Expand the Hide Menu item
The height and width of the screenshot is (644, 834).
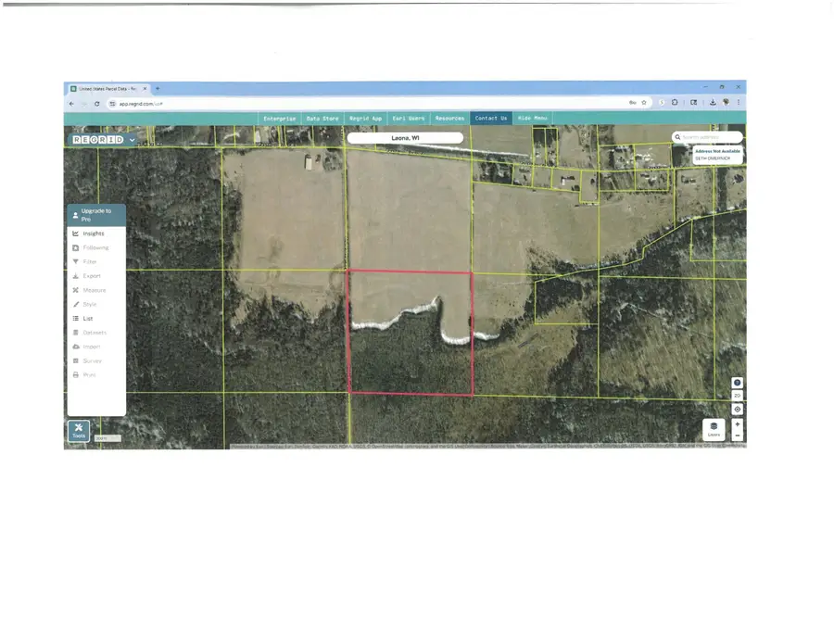click(x=532, y=118)
